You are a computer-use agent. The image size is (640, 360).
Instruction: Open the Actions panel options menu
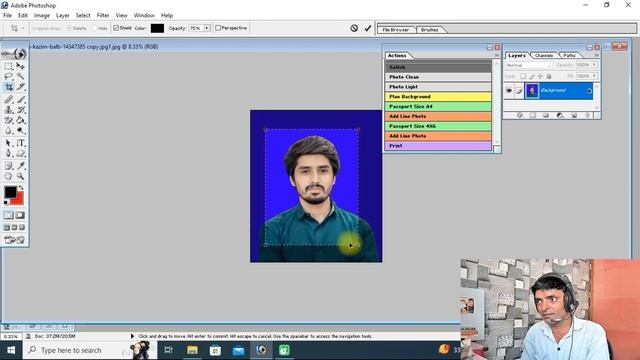pyautogui.click(x=497, y=56)
